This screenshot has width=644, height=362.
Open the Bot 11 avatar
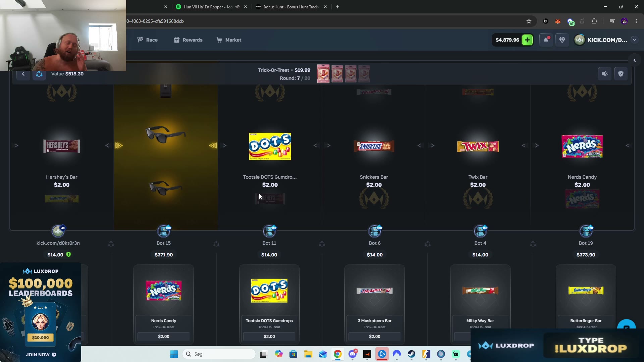point(269,231)
